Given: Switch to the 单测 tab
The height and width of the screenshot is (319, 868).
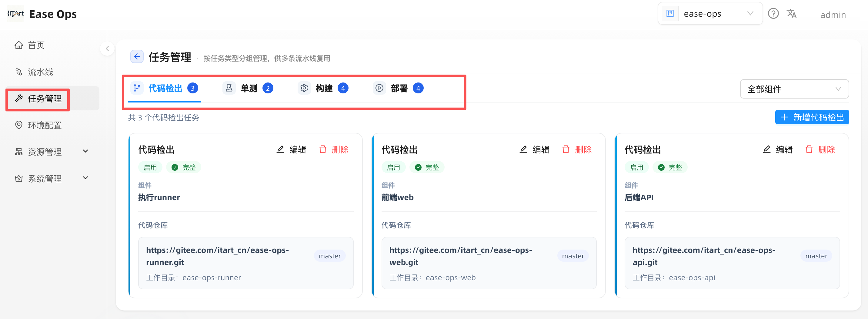Looking at the screenshot, I should tap(248, 88).
